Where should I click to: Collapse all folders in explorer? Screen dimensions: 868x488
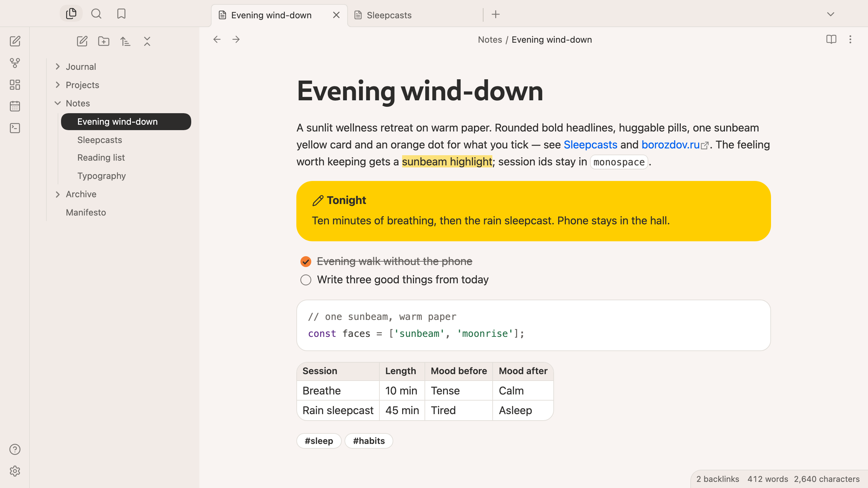point(147,41)
